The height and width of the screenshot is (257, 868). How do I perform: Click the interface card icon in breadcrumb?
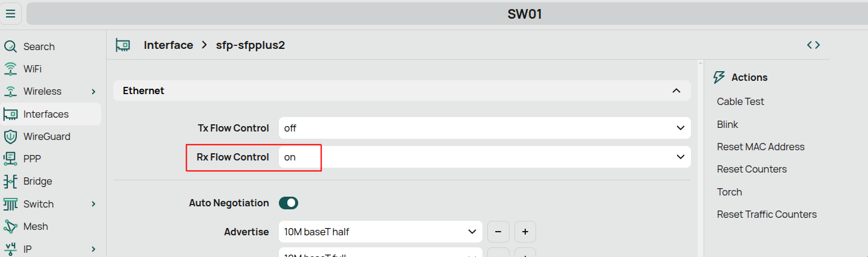(123, 45)
